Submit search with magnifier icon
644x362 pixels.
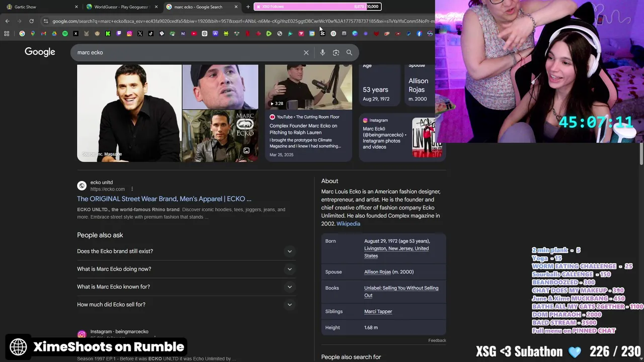tap(349, 52)
